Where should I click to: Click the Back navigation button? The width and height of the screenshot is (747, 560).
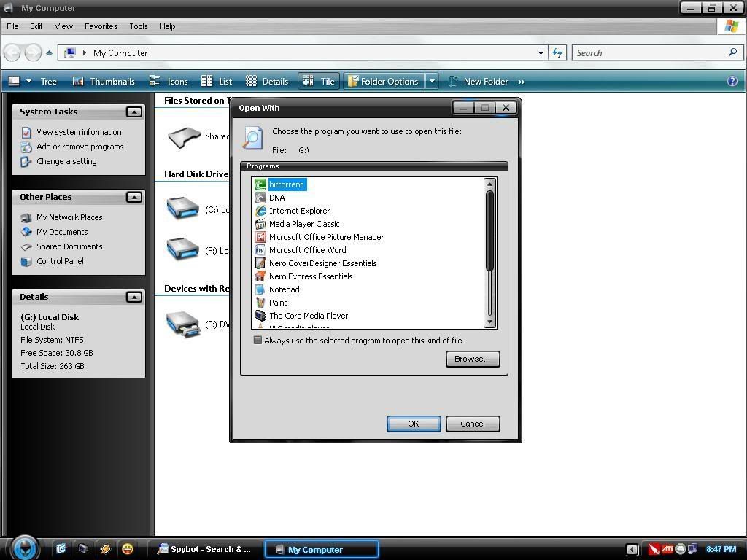[13, 52]
